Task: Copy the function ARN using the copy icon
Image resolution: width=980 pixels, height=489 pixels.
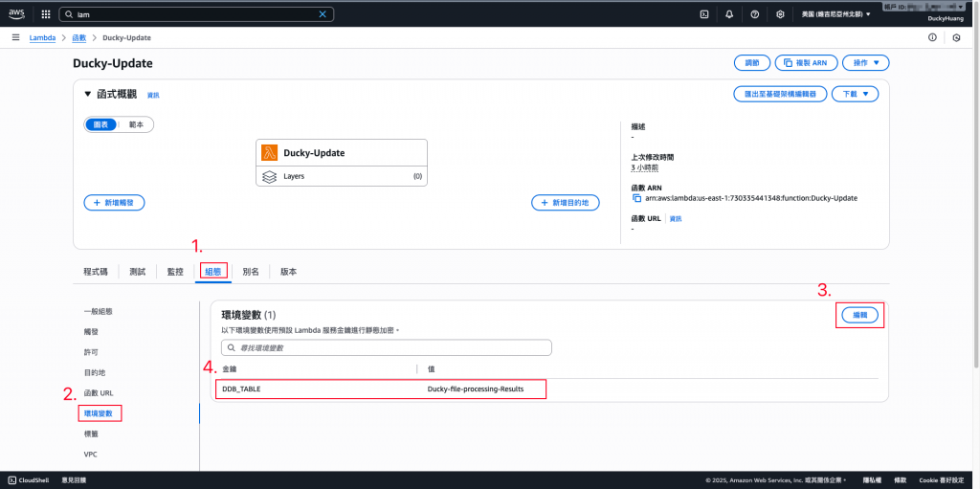Action: pyautogui.click(x=636, y=198)
